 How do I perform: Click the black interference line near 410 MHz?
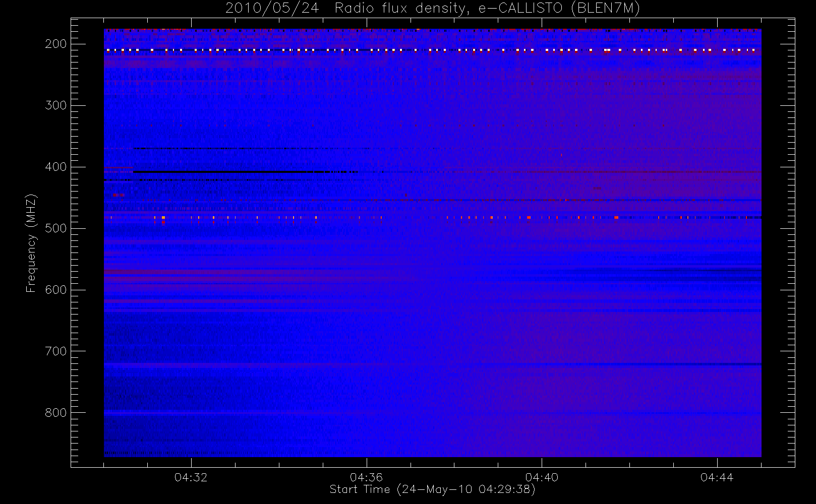coord(246,172)
